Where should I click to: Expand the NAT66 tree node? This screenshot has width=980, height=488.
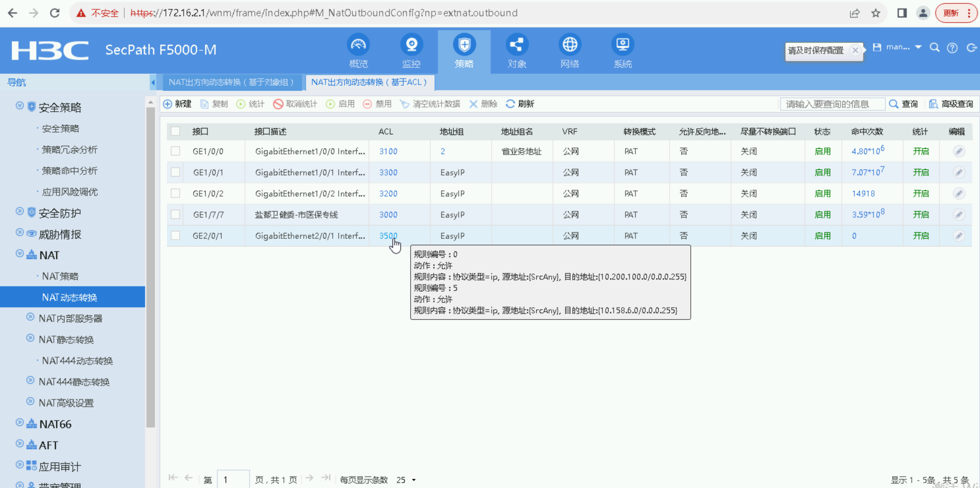tap(19, 422)
